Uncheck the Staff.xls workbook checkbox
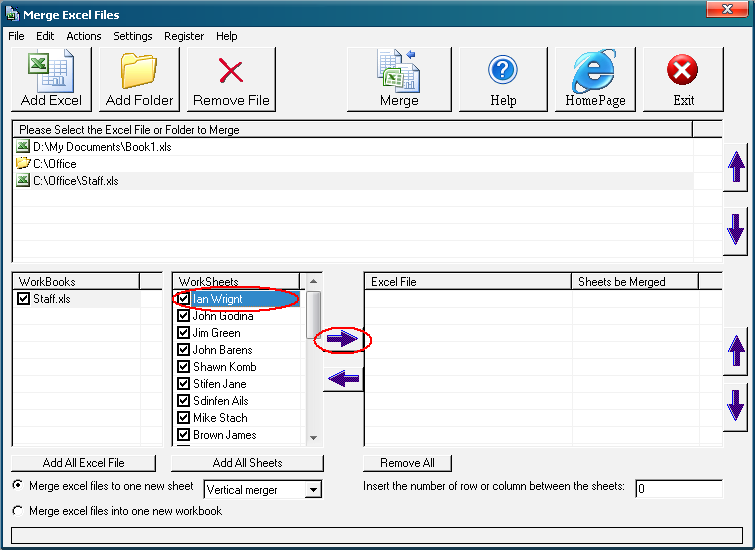 [24, 298]
